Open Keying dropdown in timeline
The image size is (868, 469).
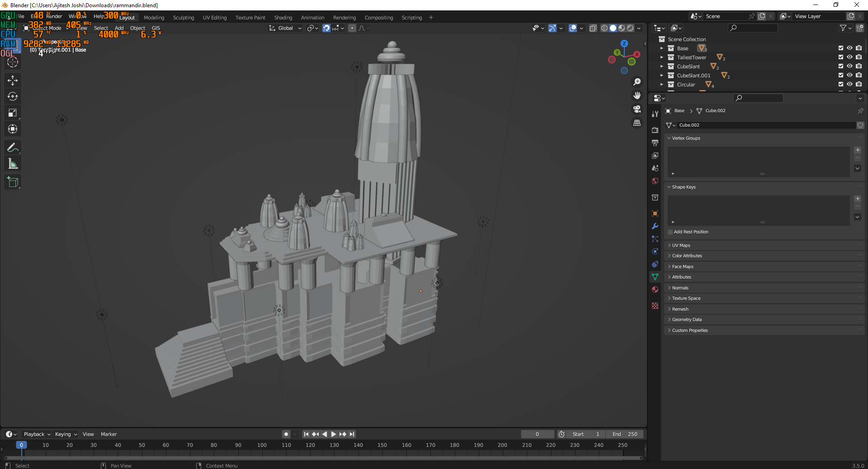(66, 434)
